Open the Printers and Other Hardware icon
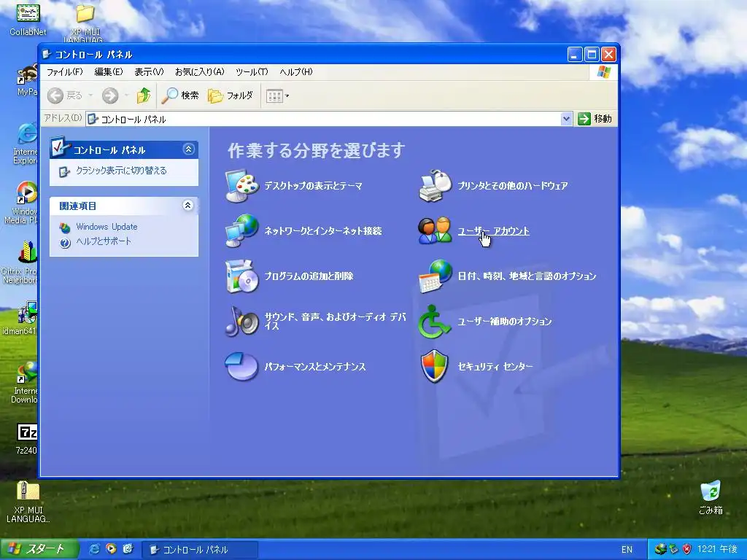The height and width of the screenshot is (560, 747). pyautogui.click(x=435, y=186)
